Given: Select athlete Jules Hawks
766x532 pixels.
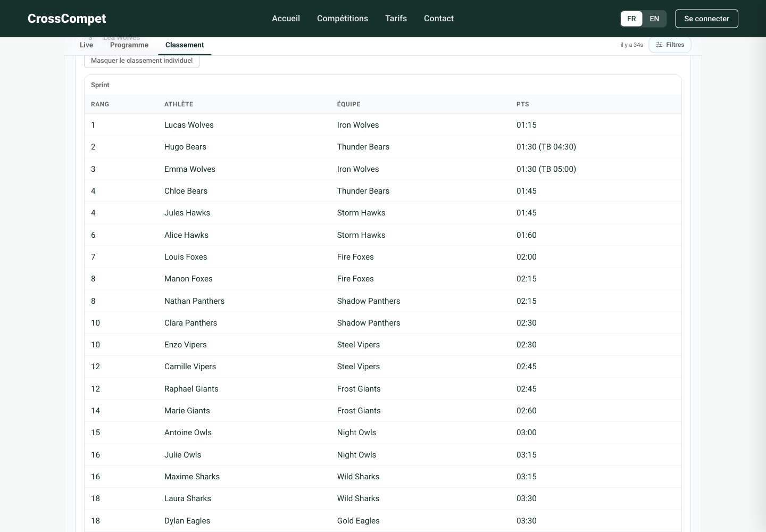Looking at the screenshot, I should point(187,213).
